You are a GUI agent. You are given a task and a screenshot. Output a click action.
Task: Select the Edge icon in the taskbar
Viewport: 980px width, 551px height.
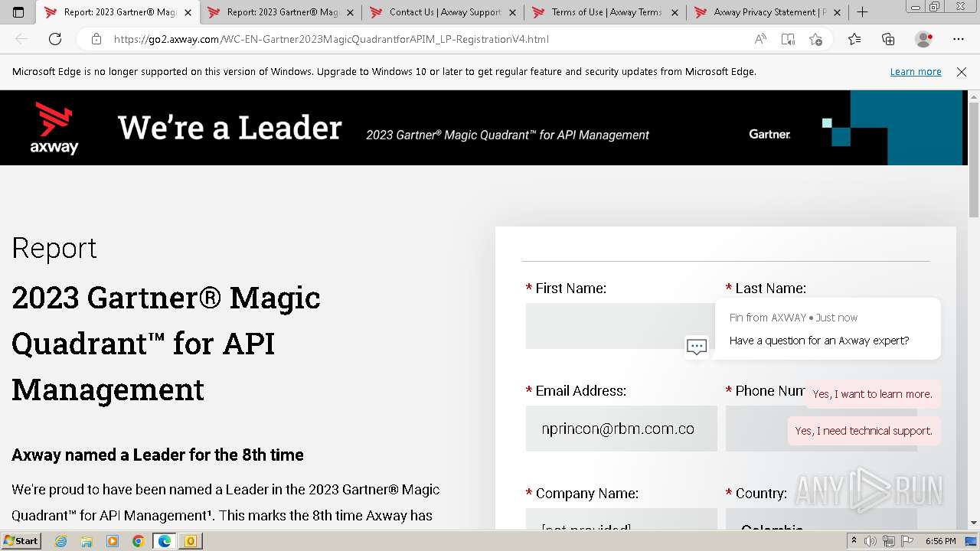[x=165, y=541]
